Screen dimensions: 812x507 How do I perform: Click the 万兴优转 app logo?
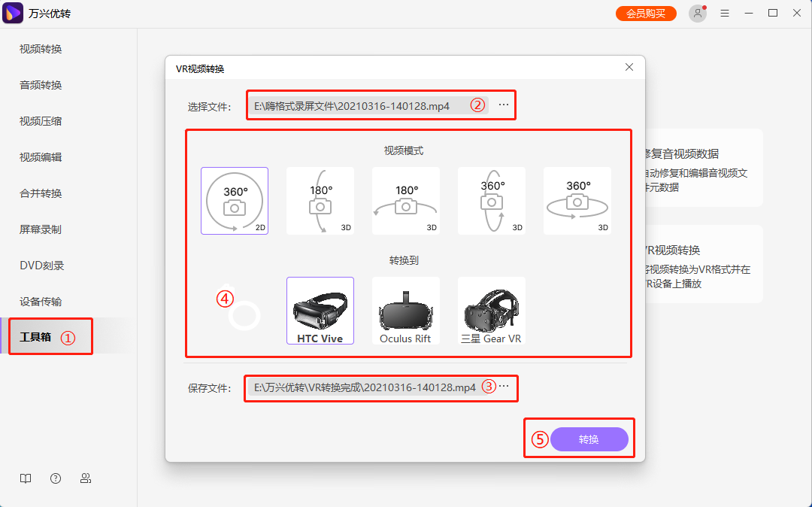12,13
